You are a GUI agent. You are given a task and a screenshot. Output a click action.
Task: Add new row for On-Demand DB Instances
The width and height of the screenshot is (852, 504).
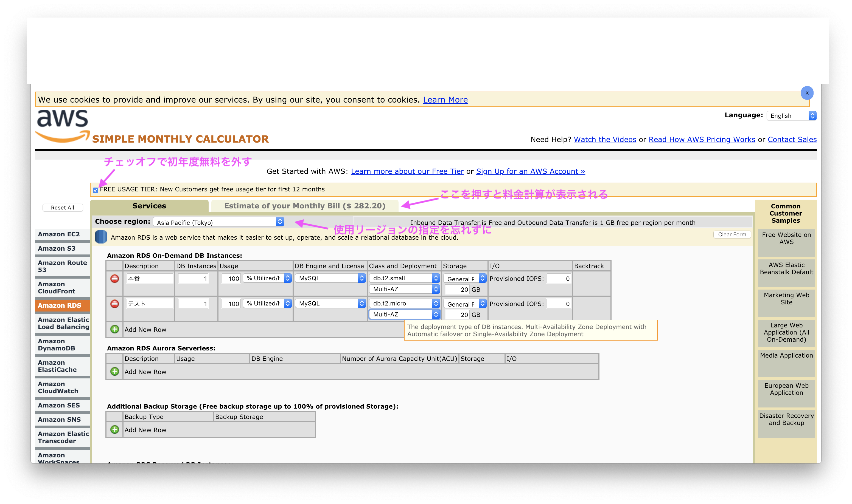114,329
